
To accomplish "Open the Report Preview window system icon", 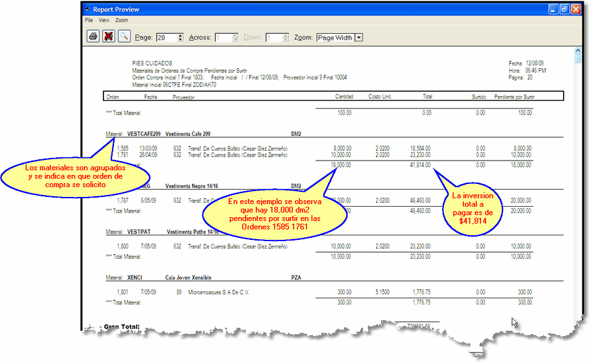I will click(87, 9).
